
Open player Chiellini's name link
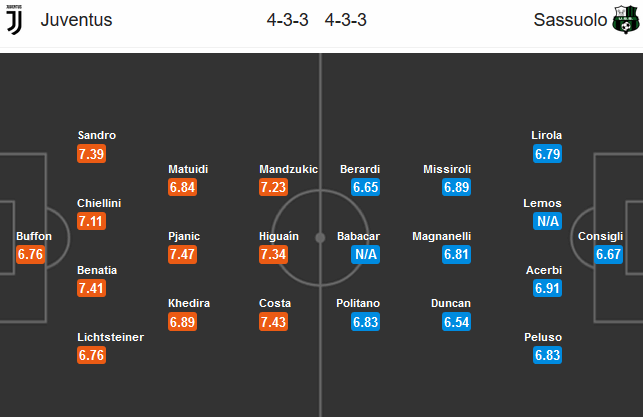pyautogui.click(x=99, y=203)
